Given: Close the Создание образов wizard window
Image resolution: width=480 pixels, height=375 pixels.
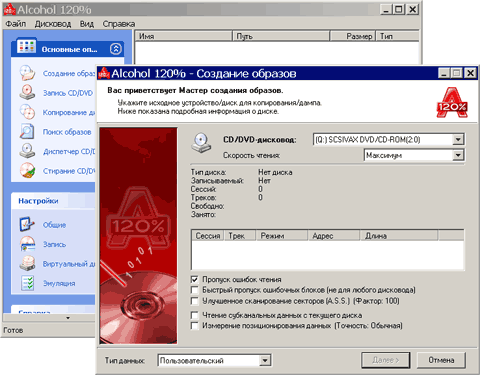Looking at the screenshot, I should pyautogui.click(x=470, y=73).
